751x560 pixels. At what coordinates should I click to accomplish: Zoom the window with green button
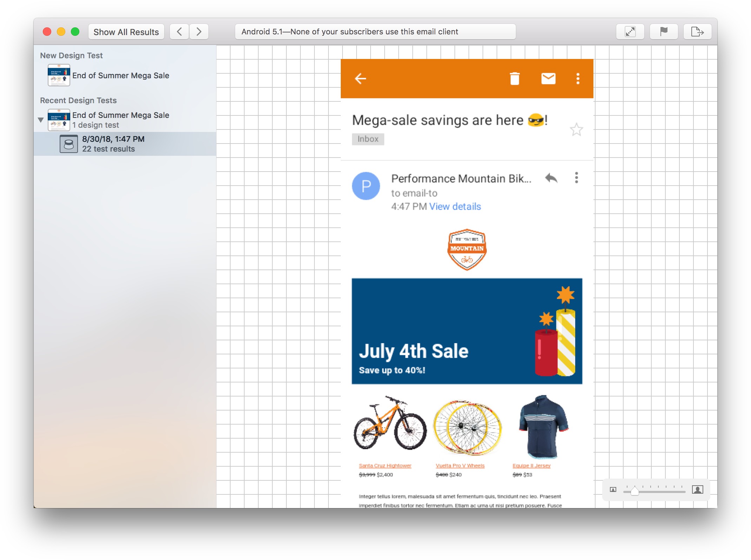coord(75,32)
